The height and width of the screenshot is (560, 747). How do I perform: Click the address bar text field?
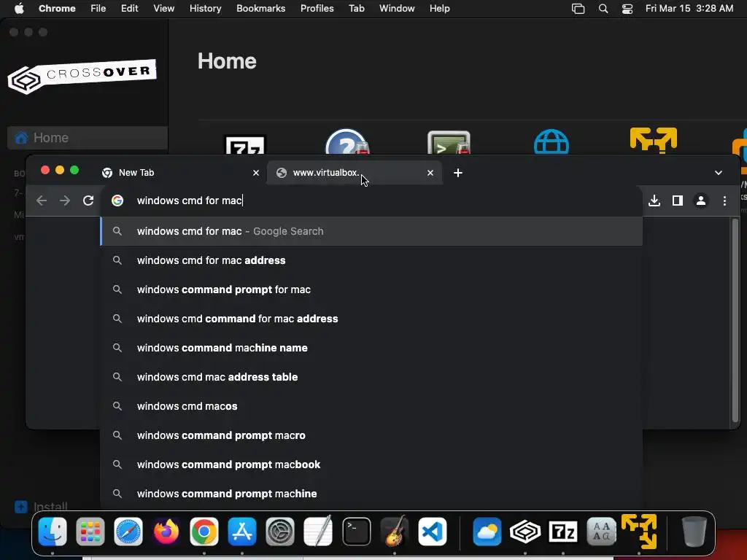pyautogui.click(x=371, y=201)
